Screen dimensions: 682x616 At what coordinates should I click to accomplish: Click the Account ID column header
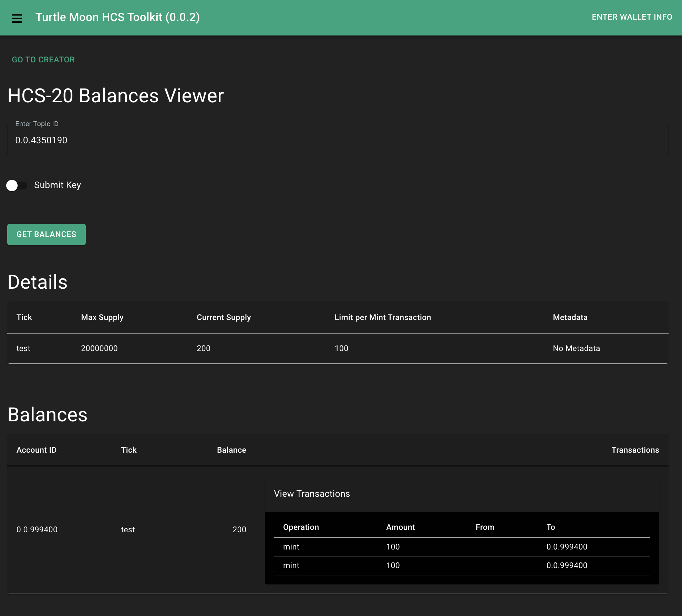[x=37, y=450]
